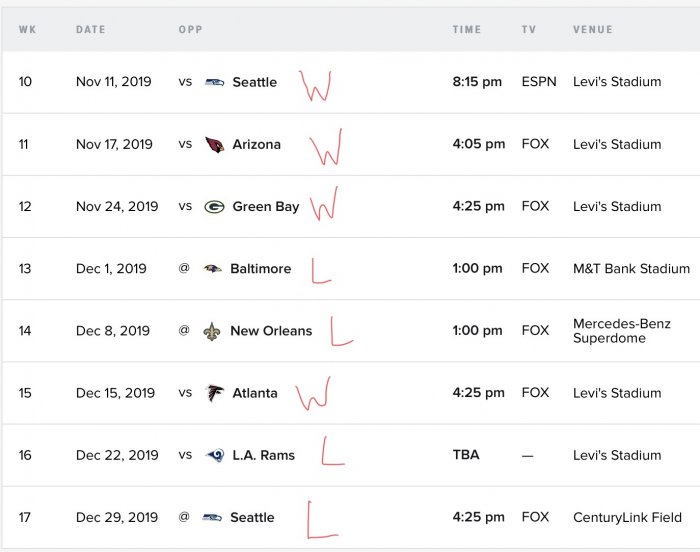This screenshot has width=700, height=552.
Task: Click the DATE column header
Action: [x=91, y=29]
